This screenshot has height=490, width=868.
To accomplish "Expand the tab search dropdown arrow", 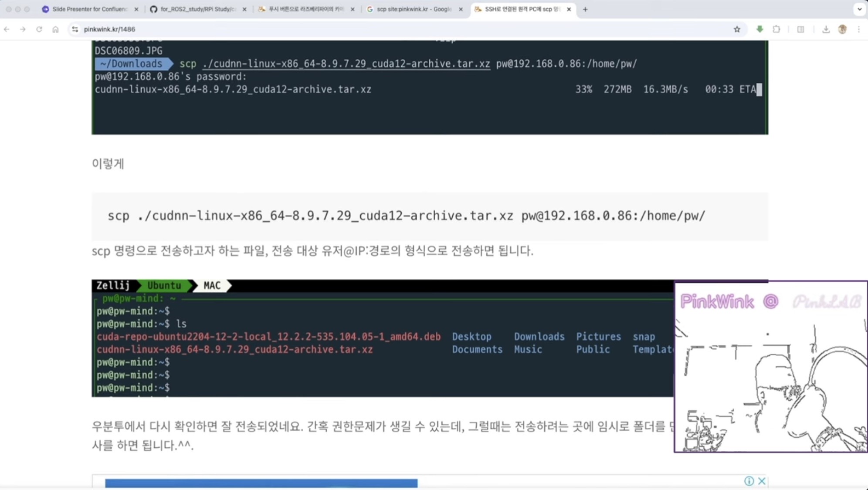I will pos(859,9).
